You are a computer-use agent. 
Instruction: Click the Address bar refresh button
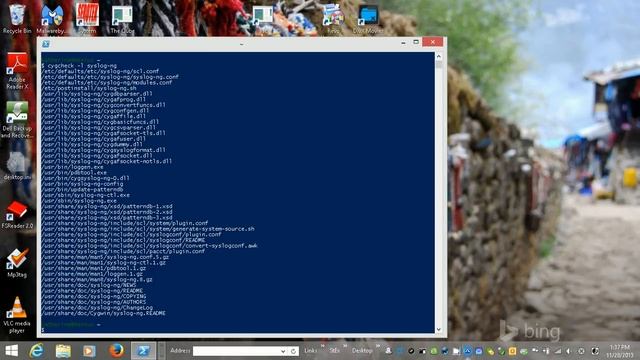(293, 351)
